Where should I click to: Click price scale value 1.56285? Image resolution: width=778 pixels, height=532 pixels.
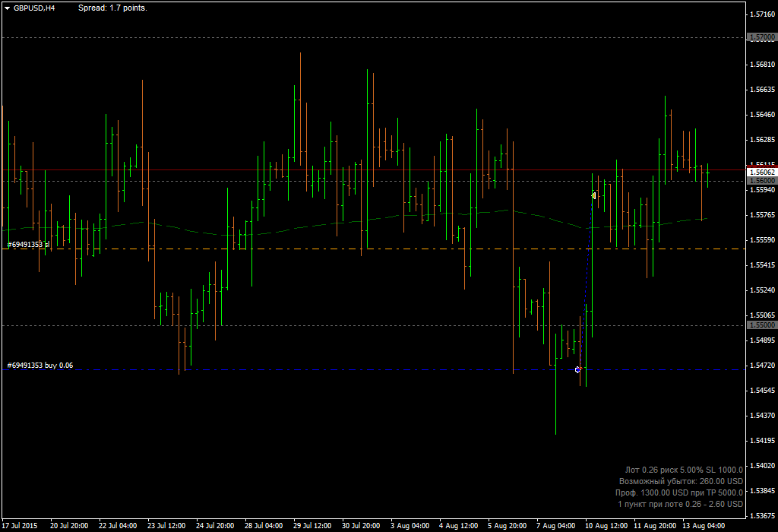[762, 139]
